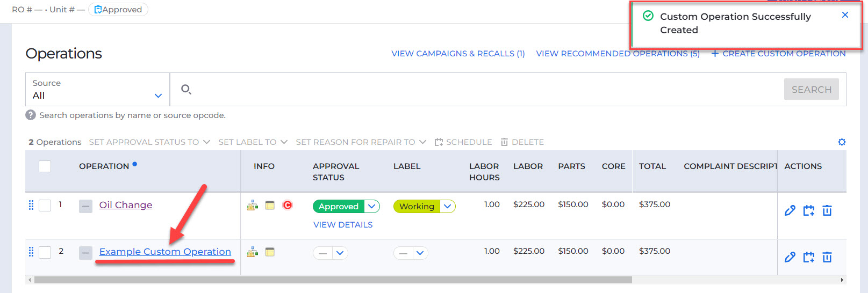Schedule the Oil Change using calendar icon
The image size is (868, 293).
[808, 210]
